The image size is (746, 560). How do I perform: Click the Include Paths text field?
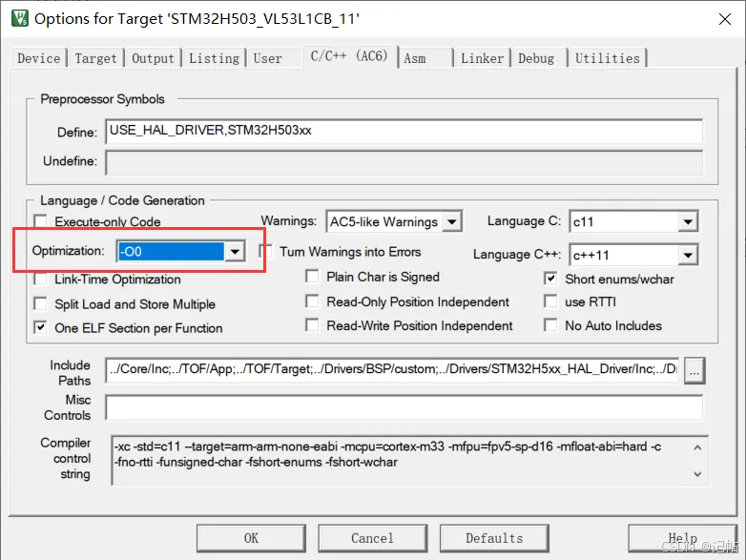click(392, 369)
